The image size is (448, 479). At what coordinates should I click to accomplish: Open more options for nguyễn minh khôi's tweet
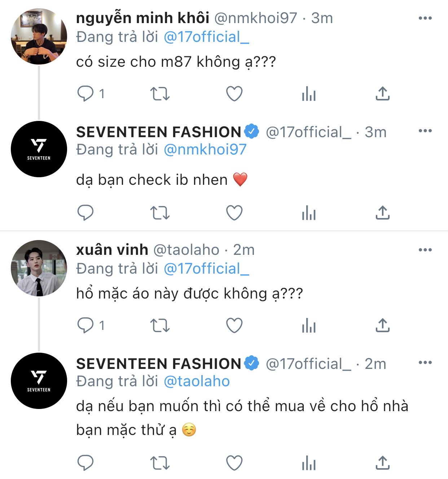425,18
